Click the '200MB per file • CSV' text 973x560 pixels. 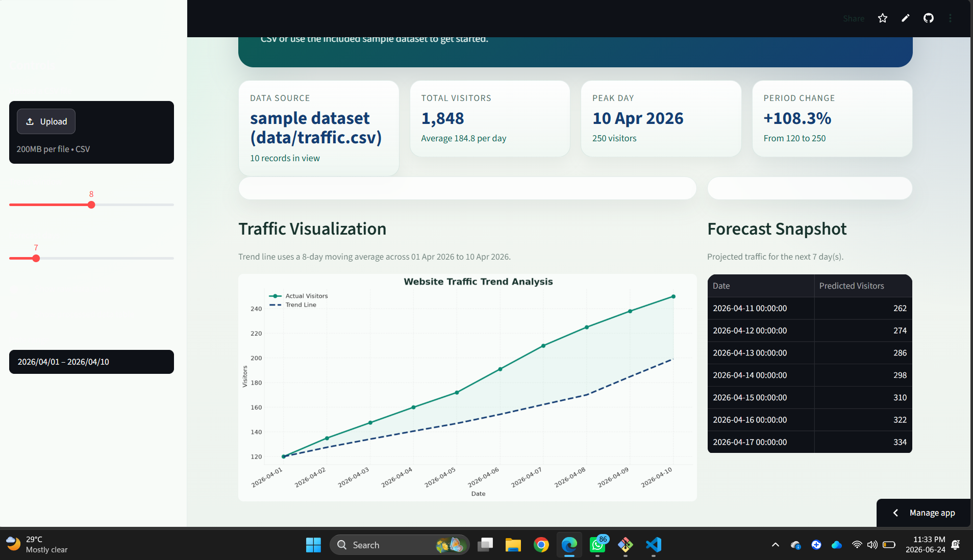(53, 149)
